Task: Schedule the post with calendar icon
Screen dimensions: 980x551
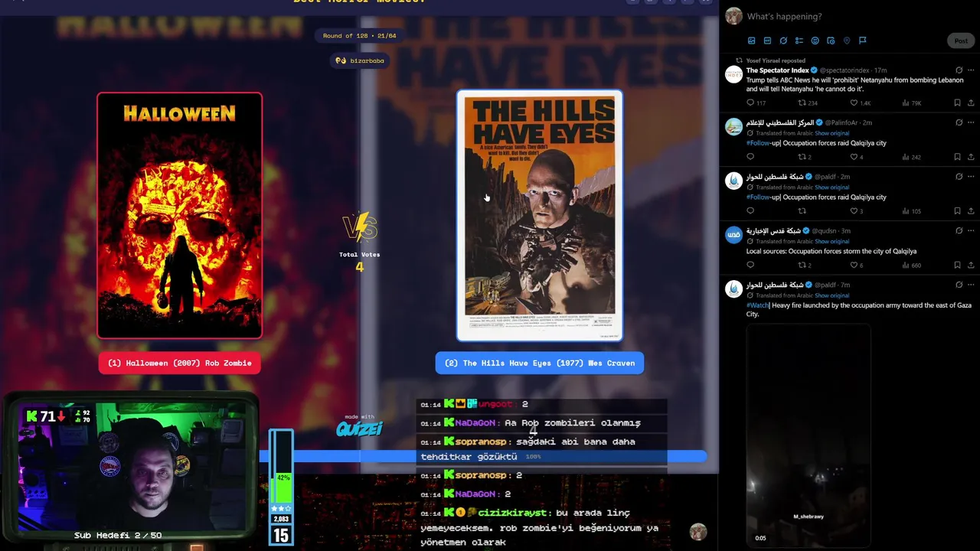Action: tap(831, 41)
